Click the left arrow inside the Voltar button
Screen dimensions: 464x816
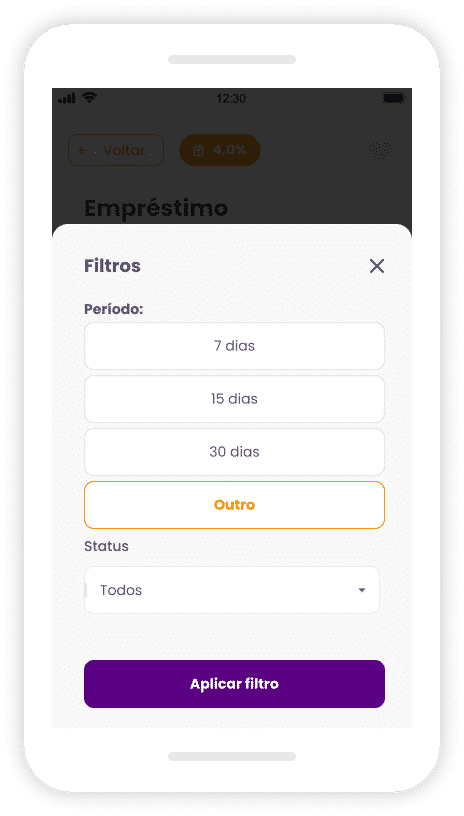tap(83, 150)
